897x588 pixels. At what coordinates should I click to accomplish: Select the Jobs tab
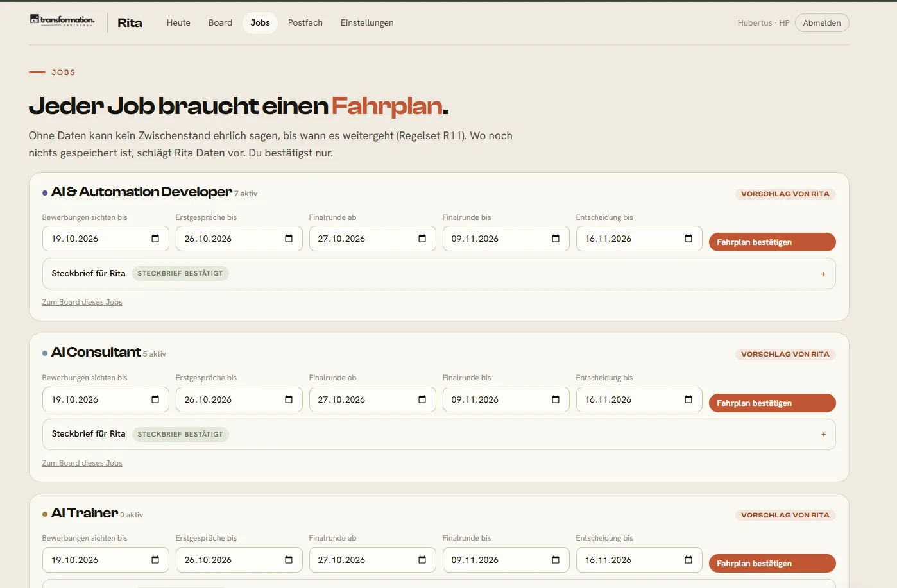260,22
